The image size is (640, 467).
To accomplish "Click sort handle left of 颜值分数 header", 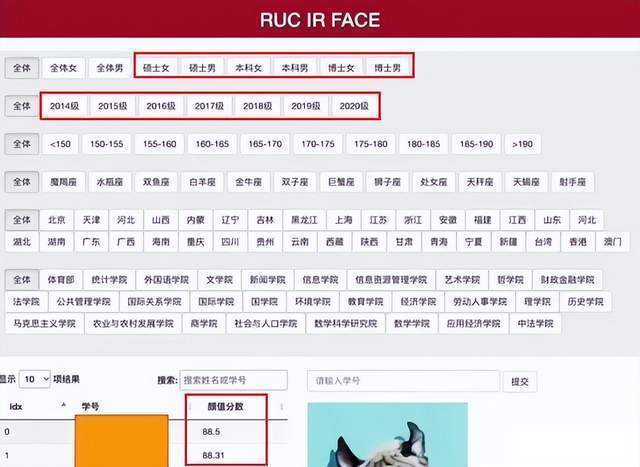I will pos(190,407).
